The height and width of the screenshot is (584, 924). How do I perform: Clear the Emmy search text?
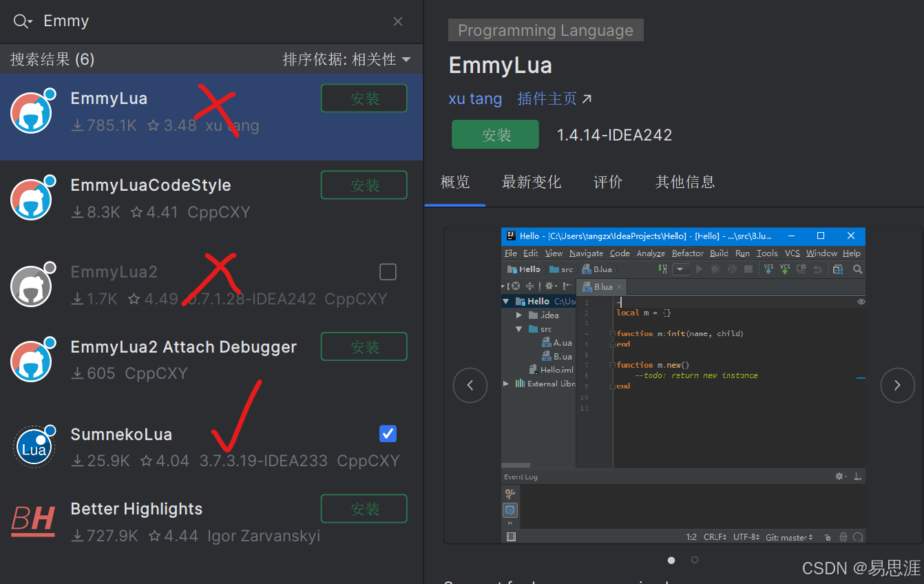398,21
